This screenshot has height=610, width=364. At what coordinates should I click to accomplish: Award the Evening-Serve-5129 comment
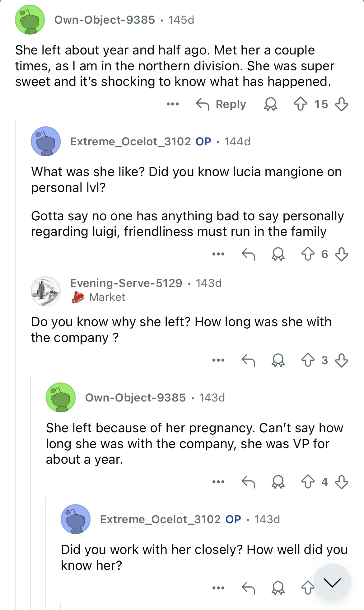(x=278, y=360)
